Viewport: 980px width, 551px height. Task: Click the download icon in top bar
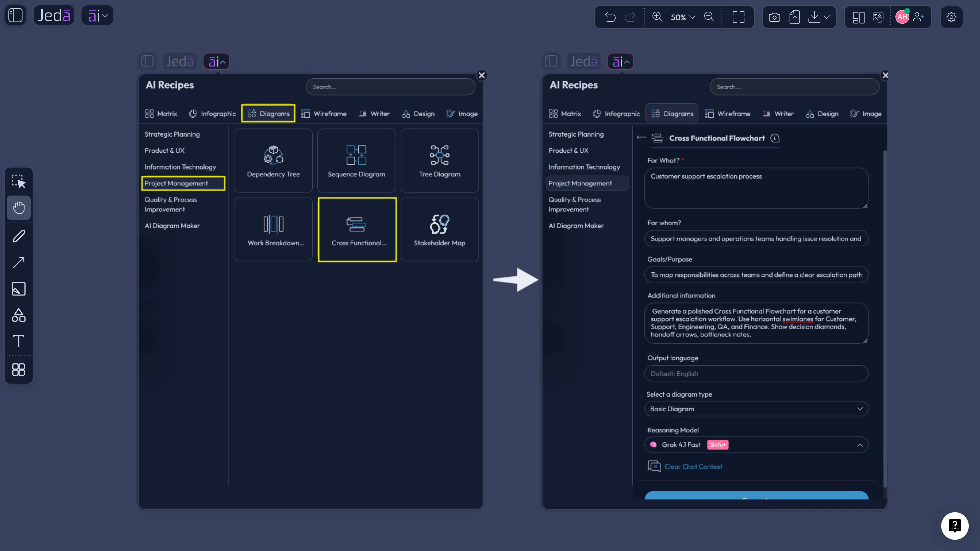(x=814, y=17)
